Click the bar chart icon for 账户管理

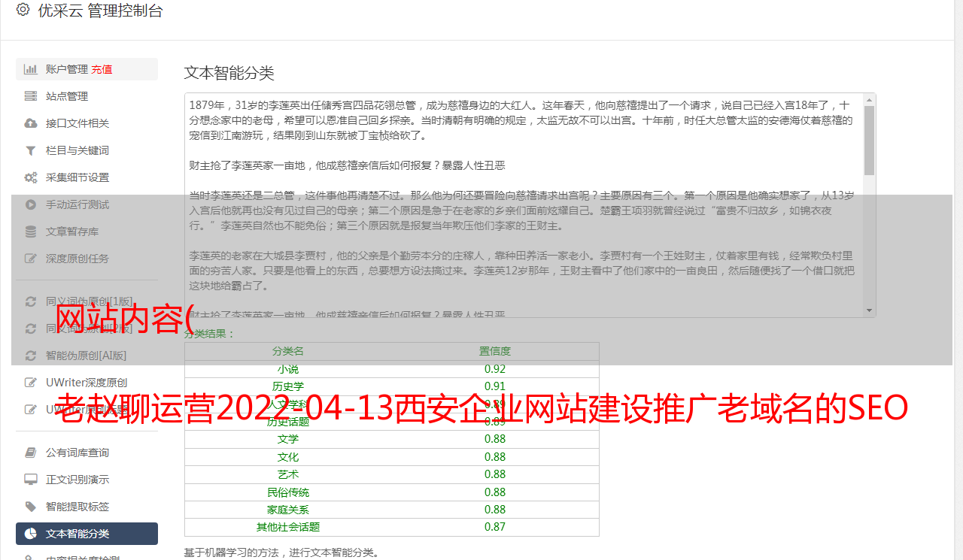pyautogui.click(x=31, y=69)
